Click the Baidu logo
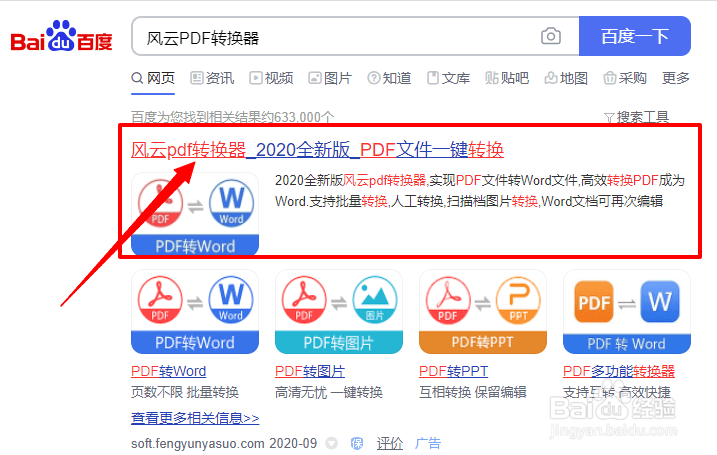This screenshot has height=455, width=717. 61,37
